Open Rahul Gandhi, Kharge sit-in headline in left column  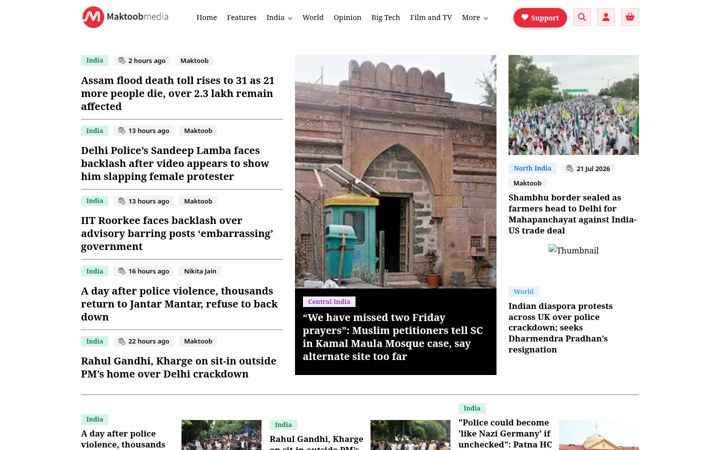click(179, 367)
